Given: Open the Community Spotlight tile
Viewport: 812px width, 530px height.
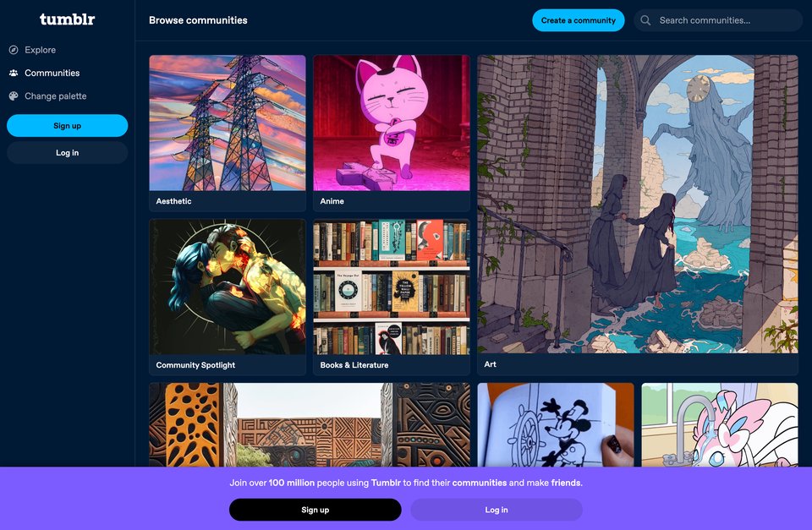Looking at the screenshot, I should pos(228,297).
